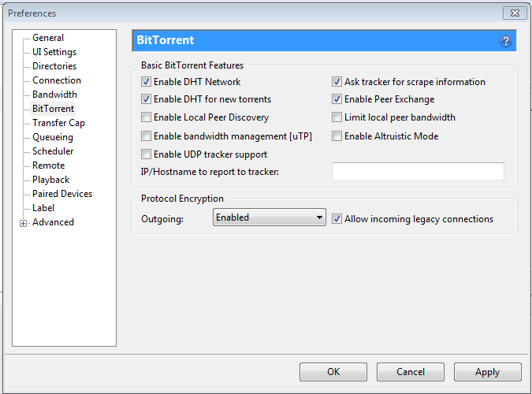The image size is (532, 394).
Task: Select the Advanced tree item label
Action: click(53, 222)
